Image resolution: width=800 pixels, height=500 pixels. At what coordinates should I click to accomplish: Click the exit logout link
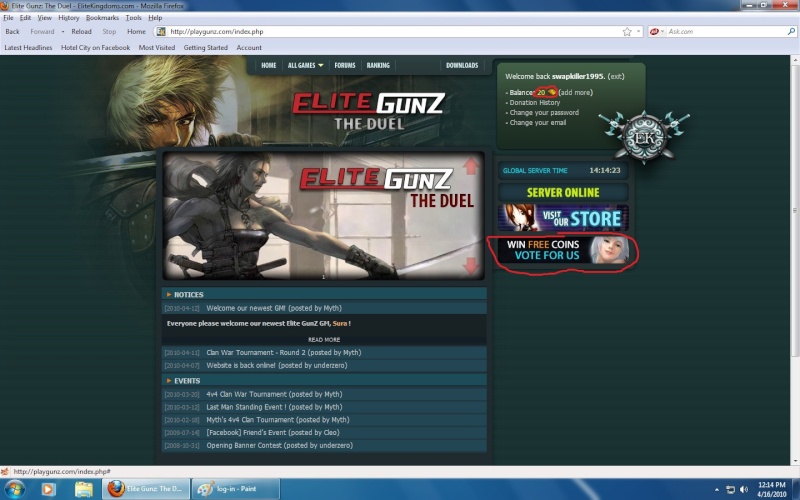[616, 77]
